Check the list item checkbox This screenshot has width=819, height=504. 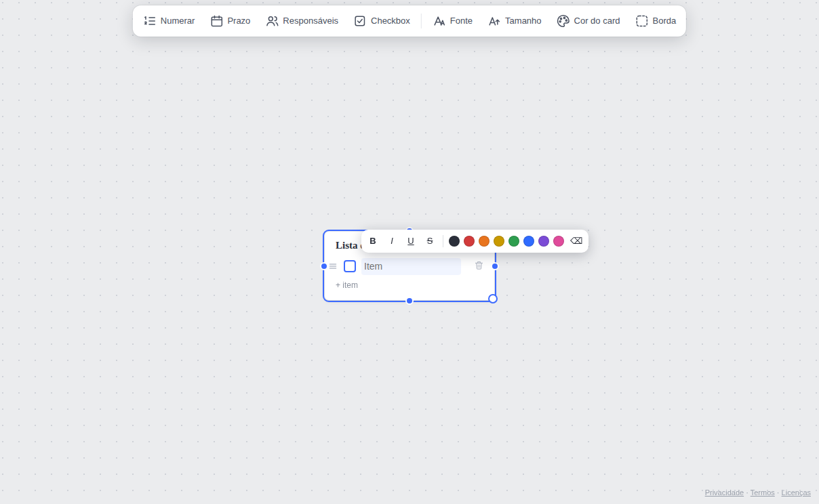coord(350,266)
